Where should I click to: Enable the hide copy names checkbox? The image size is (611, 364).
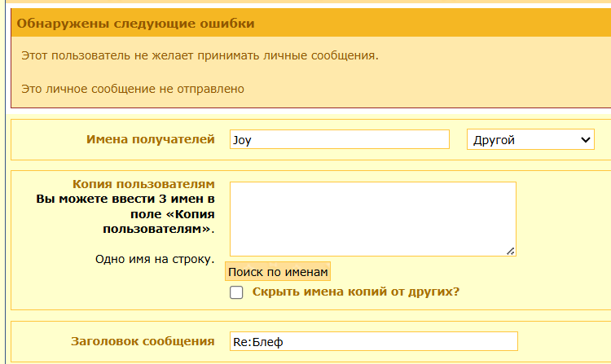(237, 292)
